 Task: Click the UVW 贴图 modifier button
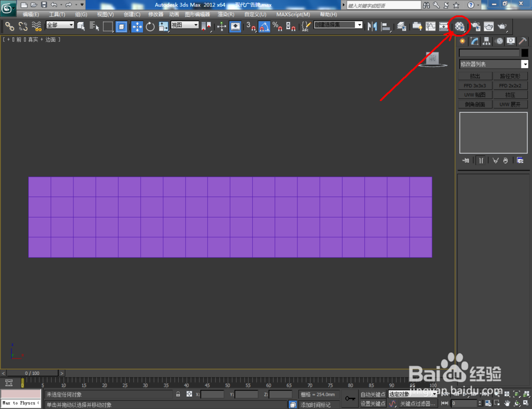tap(475, 95)
